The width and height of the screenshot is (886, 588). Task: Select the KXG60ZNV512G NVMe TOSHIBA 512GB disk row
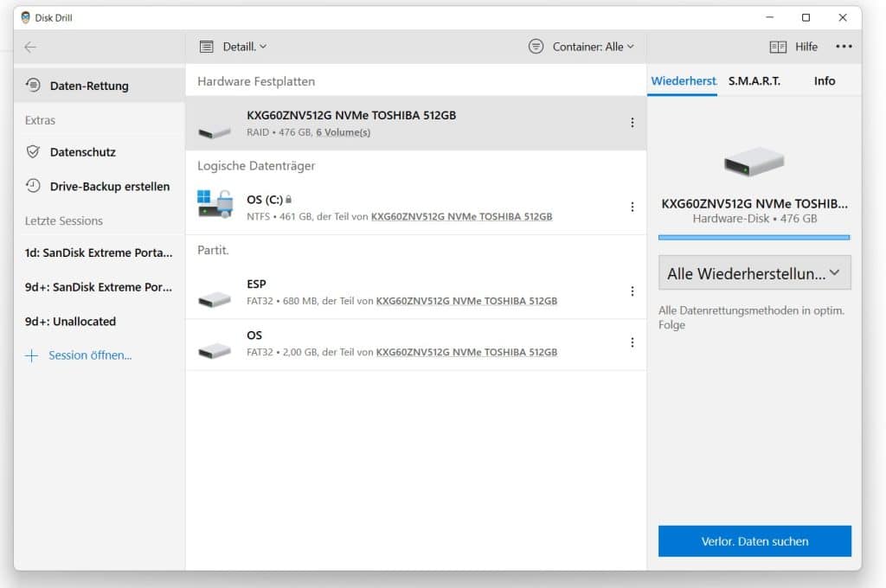416,123
